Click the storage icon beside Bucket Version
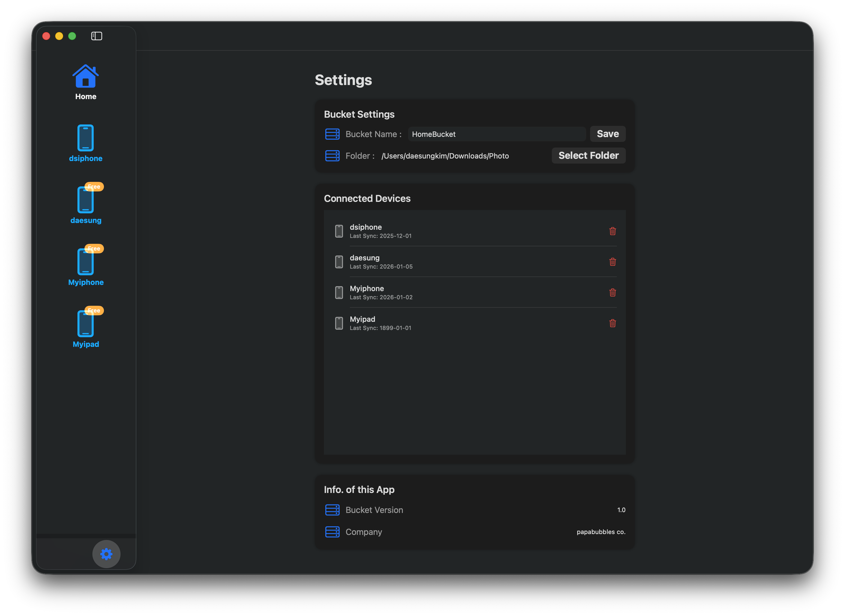 (332, 510)
